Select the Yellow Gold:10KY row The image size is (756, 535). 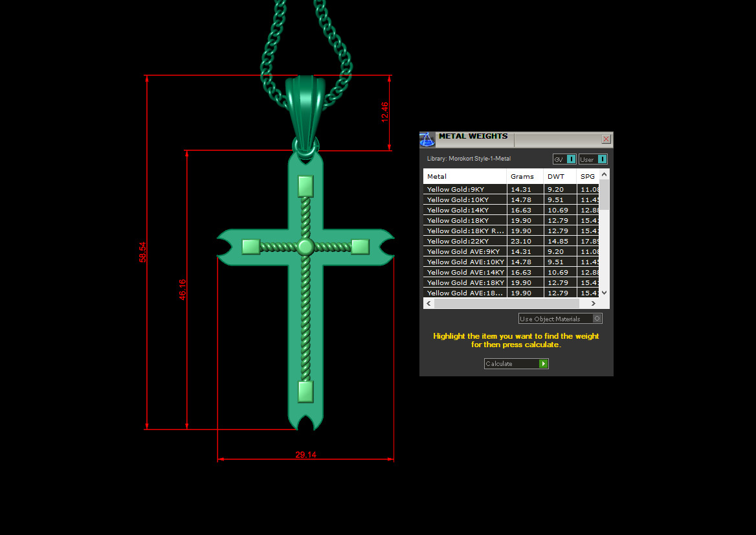(511, 199)
